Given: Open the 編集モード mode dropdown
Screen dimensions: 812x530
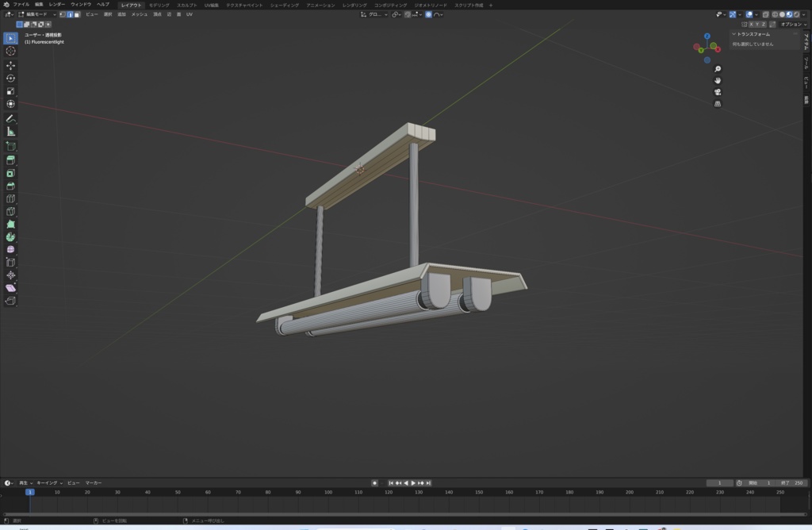Looking at the screenshot, I should pyautogui.click(x=38, y=15).
